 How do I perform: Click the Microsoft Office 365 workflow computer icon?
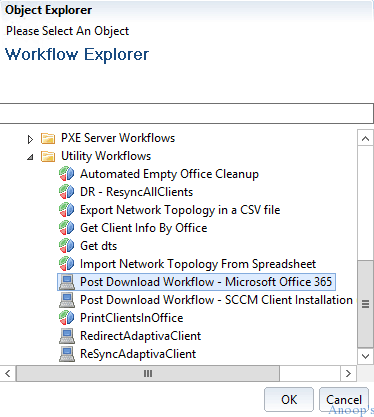[x=67, y=282]
